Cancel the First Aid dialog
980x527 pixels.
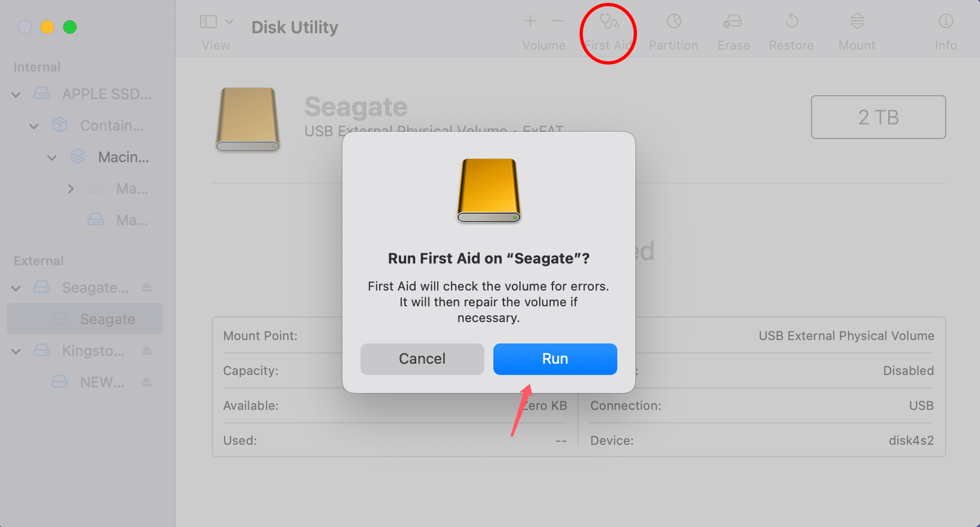422,359
